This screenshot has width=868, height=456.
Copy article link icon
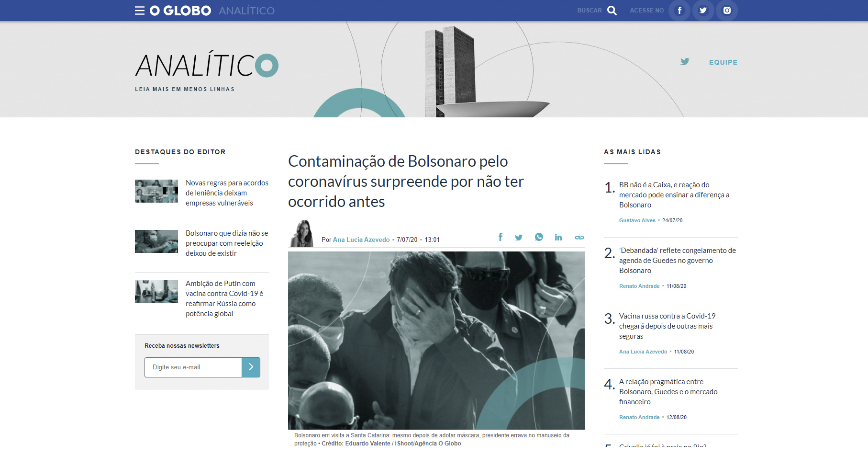click(579, 238)
